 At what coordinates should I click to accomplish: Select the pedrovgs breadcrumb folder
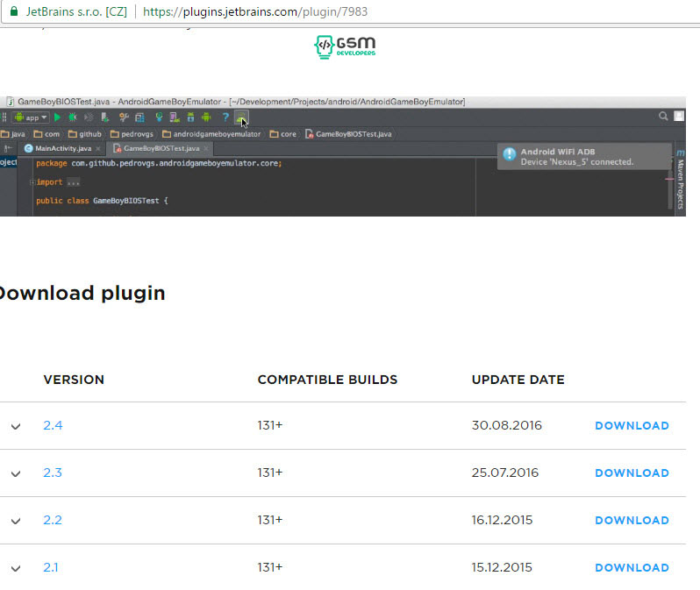click(132, 134)
